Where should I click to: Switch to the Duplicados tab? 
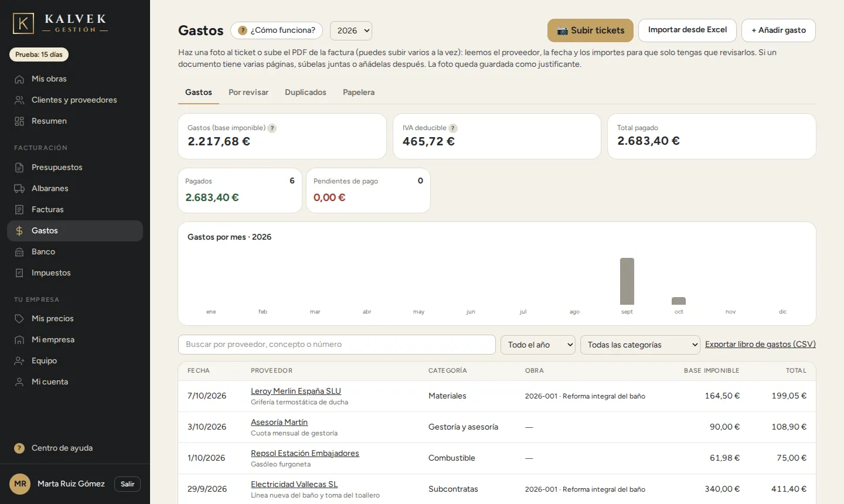pos(305,93)
